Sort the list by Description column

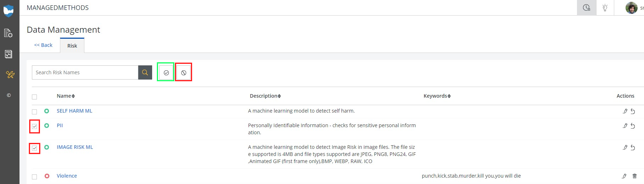click(265, 96)
